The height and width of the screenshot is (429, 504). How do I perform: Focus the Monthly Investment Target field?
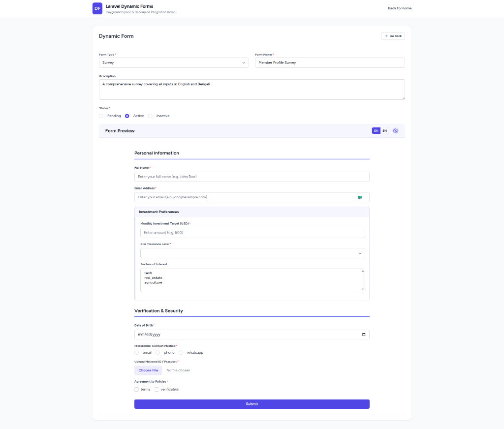click(252, 233)
